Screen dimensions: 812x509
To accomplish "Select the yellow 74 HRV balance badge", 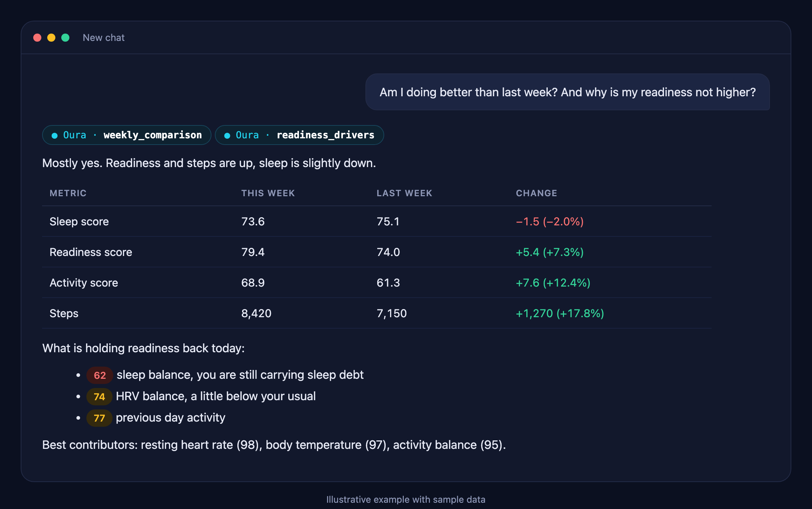I will pos(99,397).
